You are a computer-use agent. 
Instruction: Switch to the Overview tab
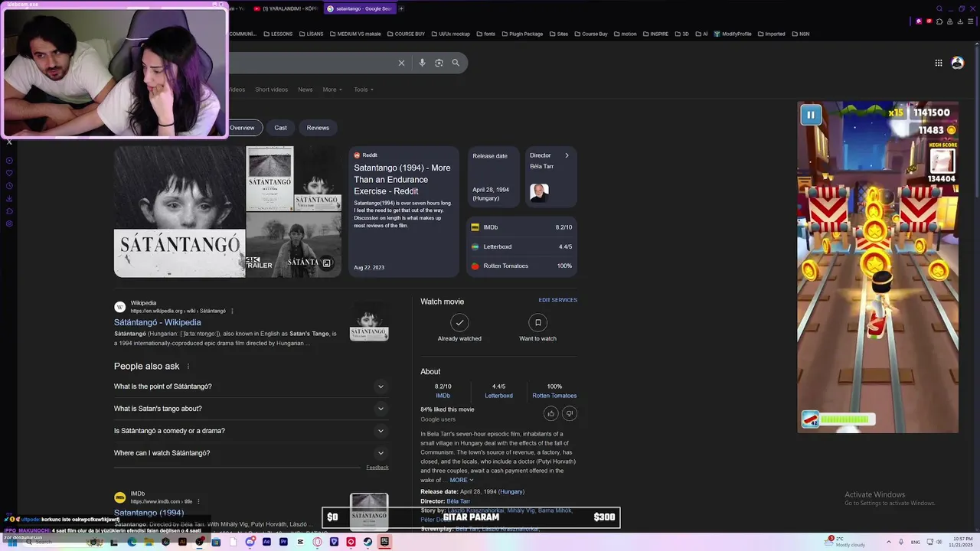click(x=242, y=128)
